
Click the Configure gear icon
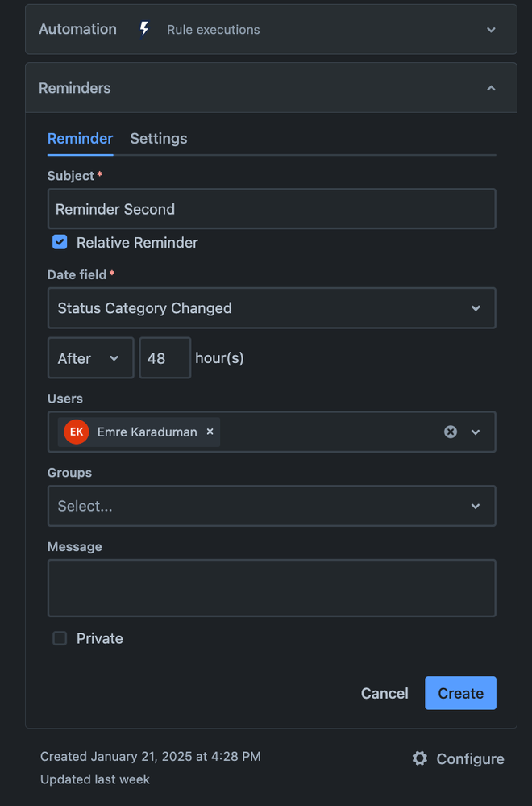click(419, 758)
